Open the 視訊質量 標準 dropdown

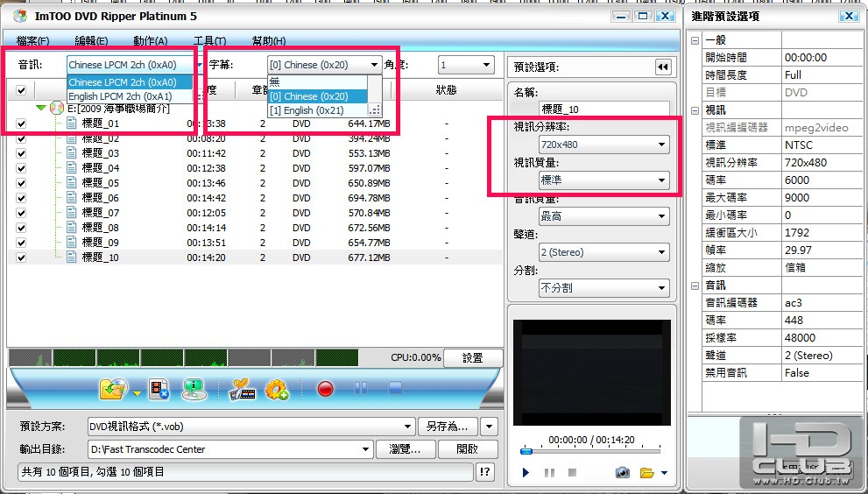point(604,180)
